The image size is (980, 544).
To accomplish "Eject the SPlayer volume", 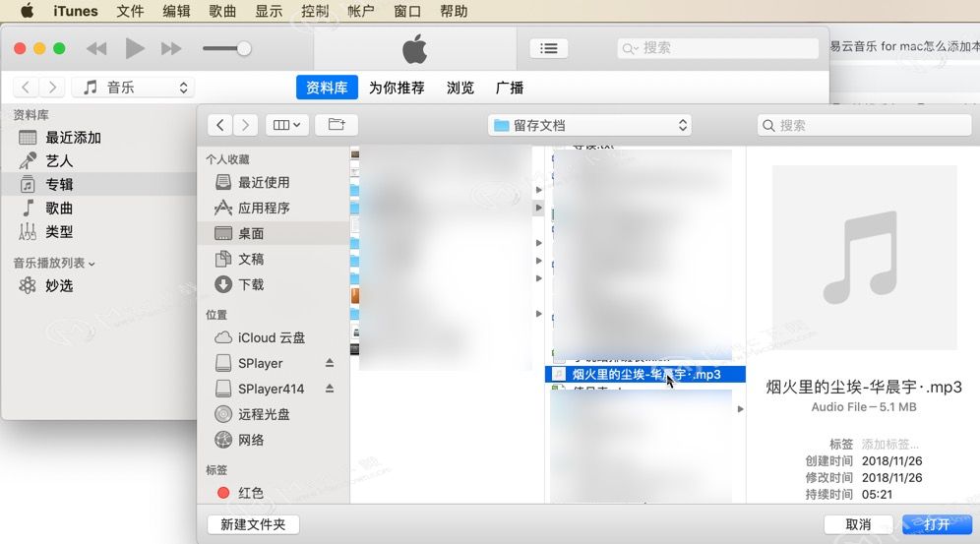I will pyautogui.click(x=330, y=363).
